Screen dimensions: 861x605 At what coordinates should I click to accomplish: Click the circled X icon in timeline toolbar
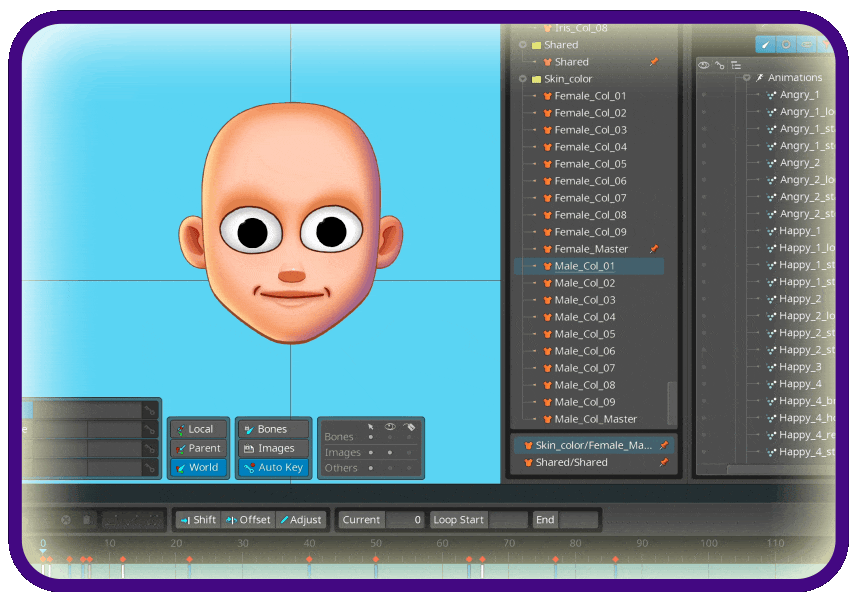click(x=66, y=519)
